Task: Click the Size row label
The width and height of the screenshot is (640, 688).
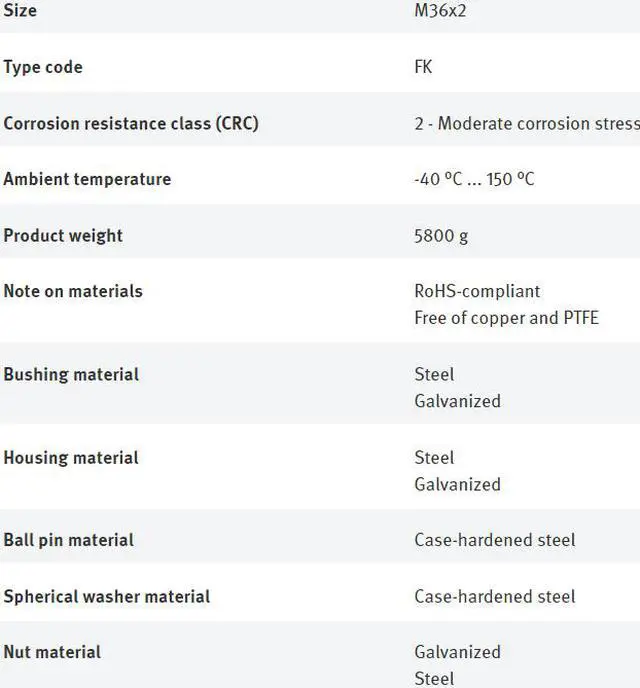Action: click(20, 11)
